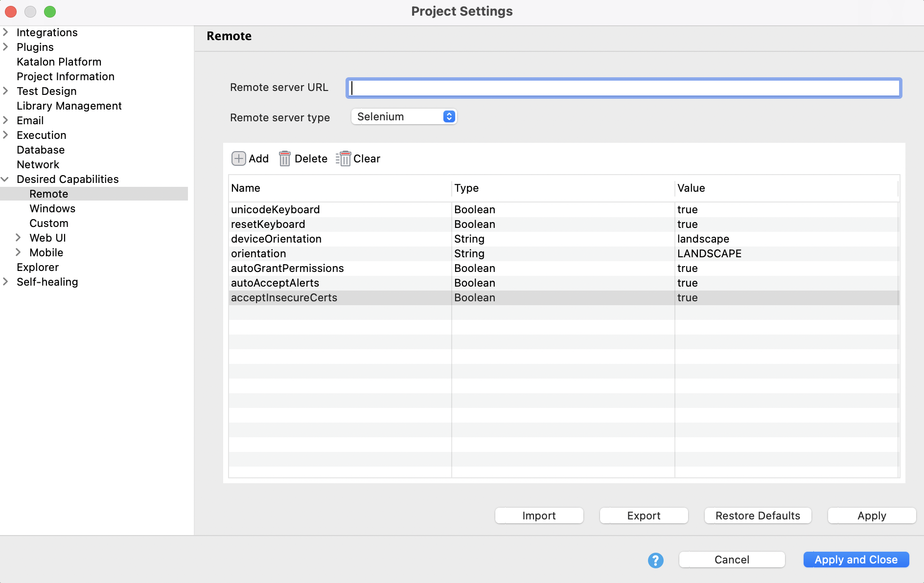Click the Clear all trash icon
Image resolution: width=924 pixels, height=583 pixels.
343,158
